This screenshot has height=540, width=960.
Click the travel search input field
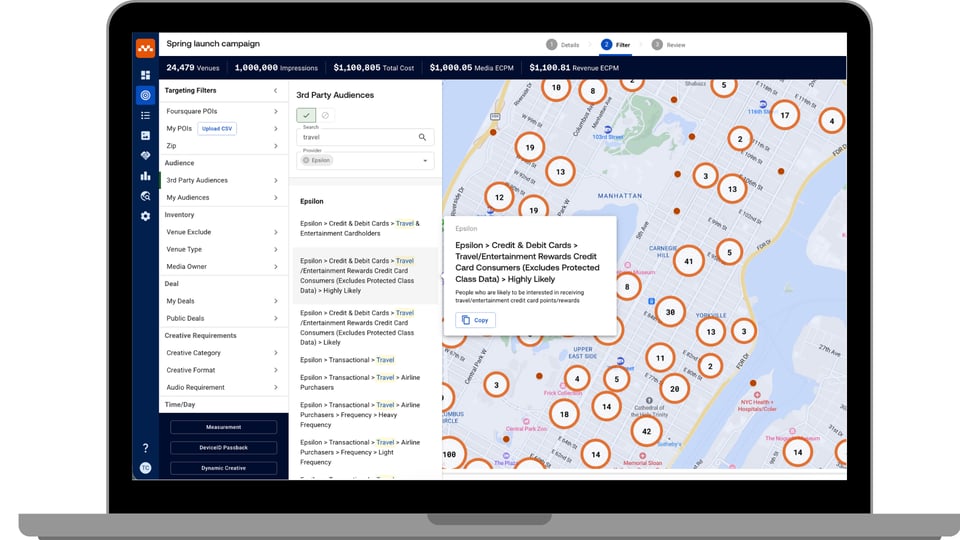(357, 137)
